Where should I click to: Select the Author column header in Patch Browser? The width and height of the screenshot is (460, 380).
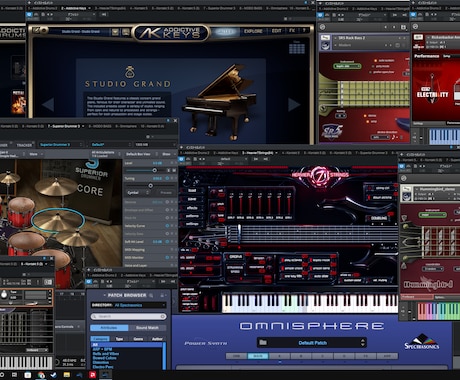click(x=157, y=339)
